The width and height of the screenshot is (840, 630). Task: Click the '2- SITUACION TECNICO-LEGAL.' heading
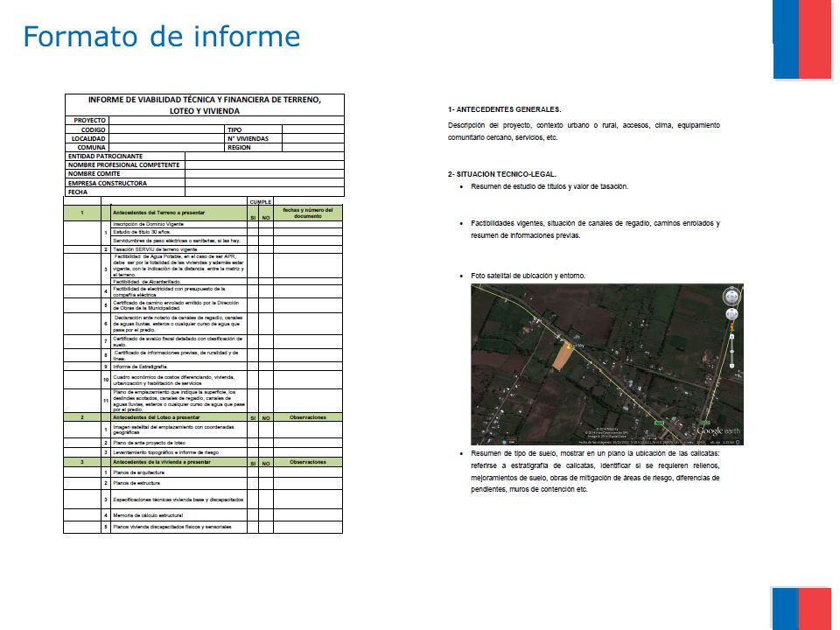click(x=502, y=174)
